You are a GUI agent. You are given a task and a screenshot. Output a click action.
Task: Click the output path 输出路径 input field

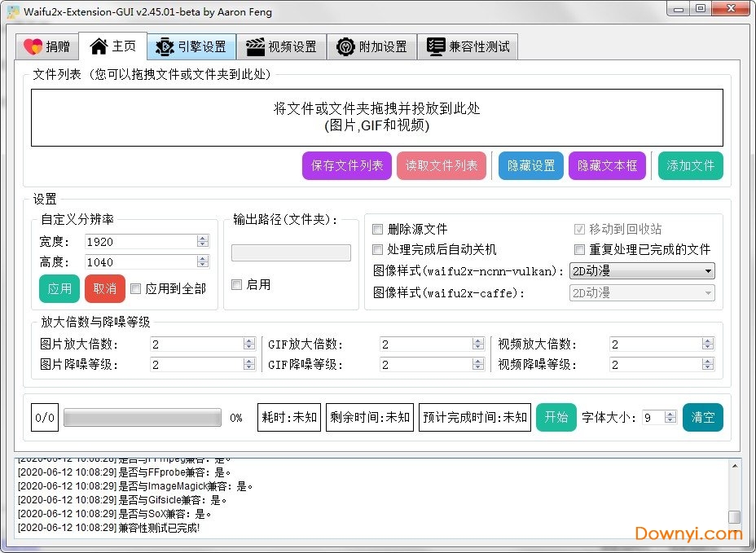tap(289, 252)
